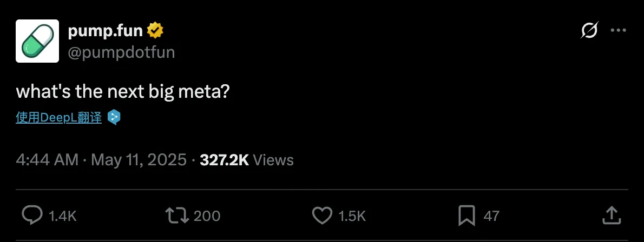Click the share upload arrow icon
The image size is (644, 242).
coord(611,215)
